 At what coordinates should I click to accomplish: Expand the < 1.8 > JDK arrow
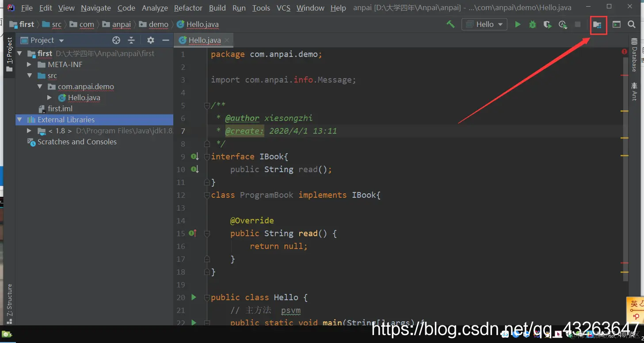(29, 131)
